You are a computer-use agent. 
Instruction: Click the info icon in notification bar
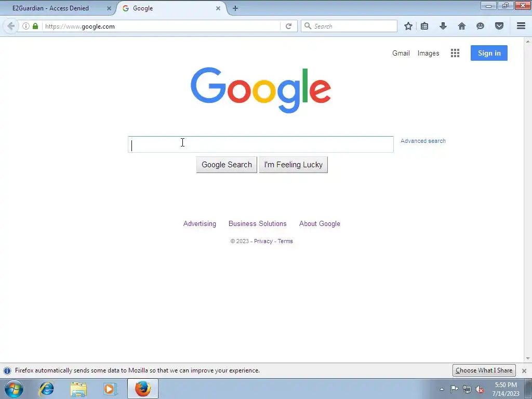point(7,370)
